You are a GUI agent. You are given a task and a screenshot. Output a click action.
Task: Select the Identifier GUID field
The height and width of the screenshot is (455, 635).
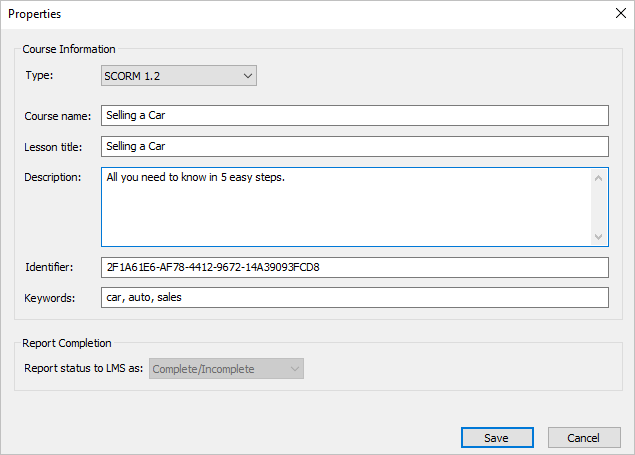[x=354, y=267]
